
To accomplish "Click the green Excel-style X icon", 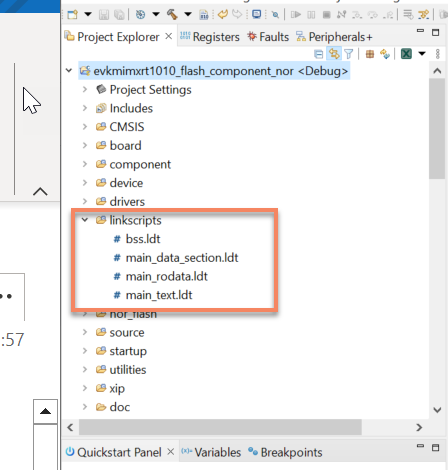I will 406,54.
